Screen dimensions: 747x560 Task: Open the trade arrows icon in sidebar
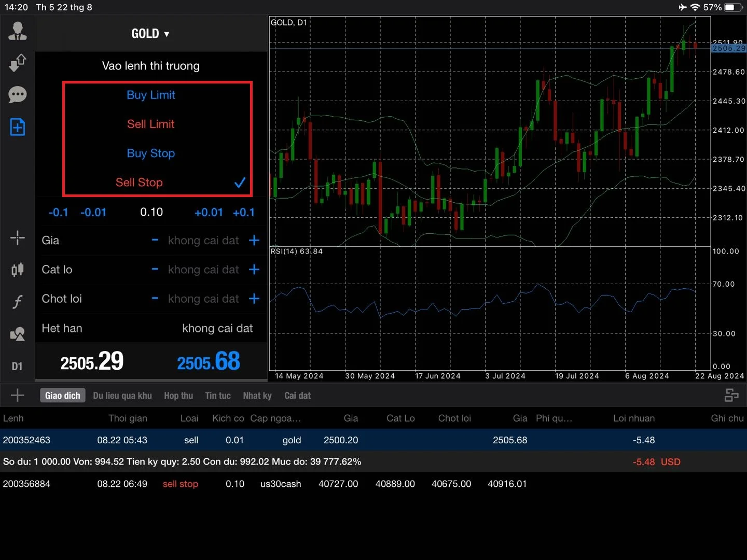tap(17, 63)
